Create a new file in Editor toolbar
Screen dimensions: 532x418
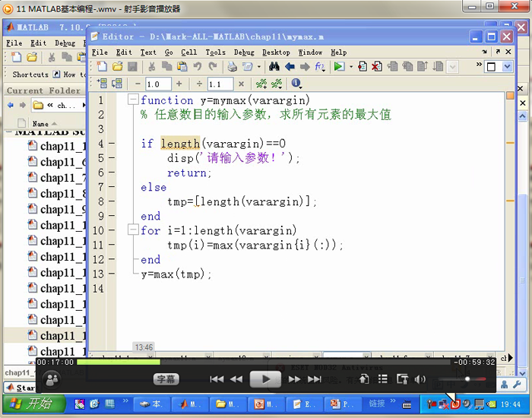tap(101, 66)
